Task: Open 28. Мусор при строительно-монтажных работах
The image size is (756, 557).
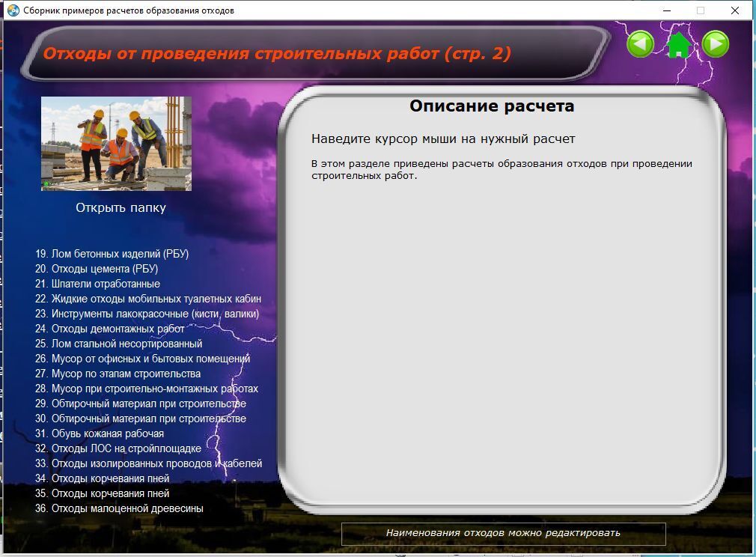Action: coord(147,389)
